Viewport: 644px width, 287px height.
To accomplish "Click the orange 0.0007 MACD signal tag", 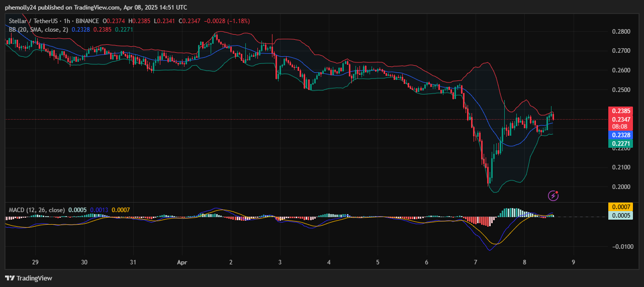I will point(619,207).
